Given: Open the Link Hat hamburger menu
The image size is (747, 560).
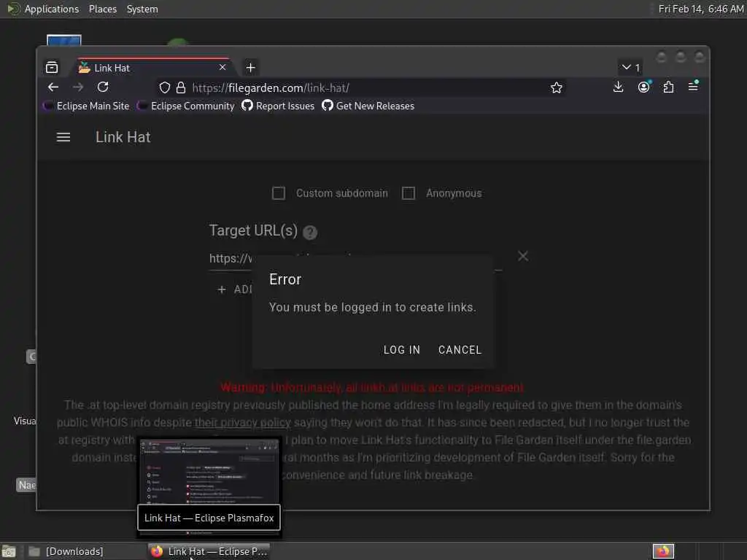Looking at the screenshot, I should [x=63, y=137].
